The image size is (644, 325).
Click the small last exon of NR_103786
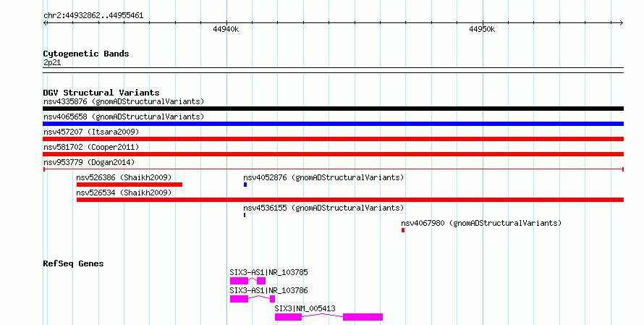coord(272,299)
